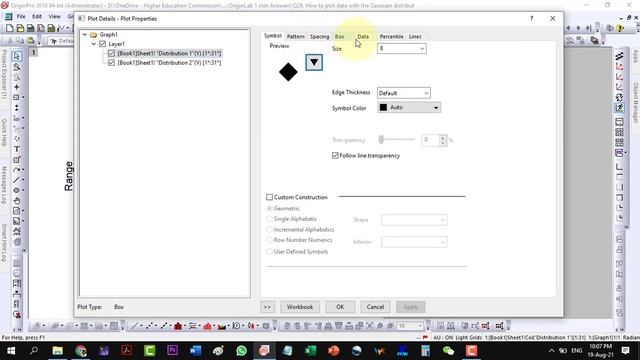Viewport: 640px width, 360px height.
Task: Select the Pan hand tool
Action: coord(17,200)
